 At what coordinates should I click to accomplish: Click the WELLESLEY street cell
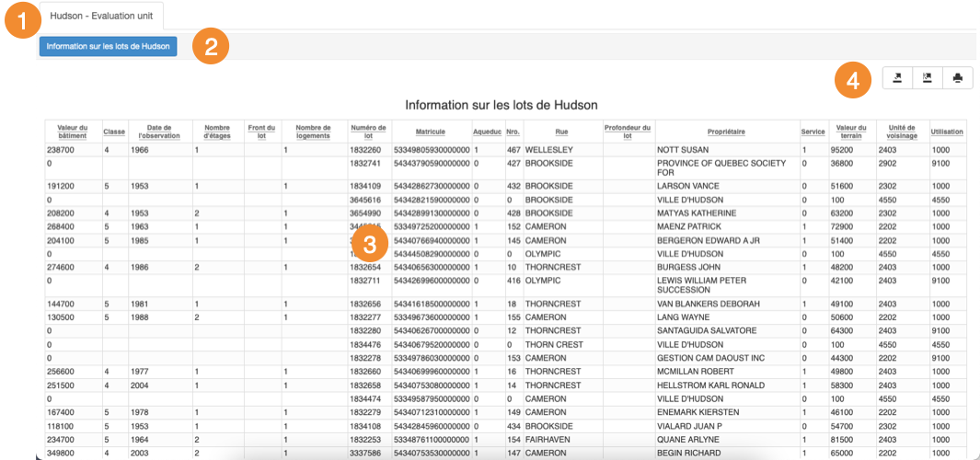(x=549, y=149)
